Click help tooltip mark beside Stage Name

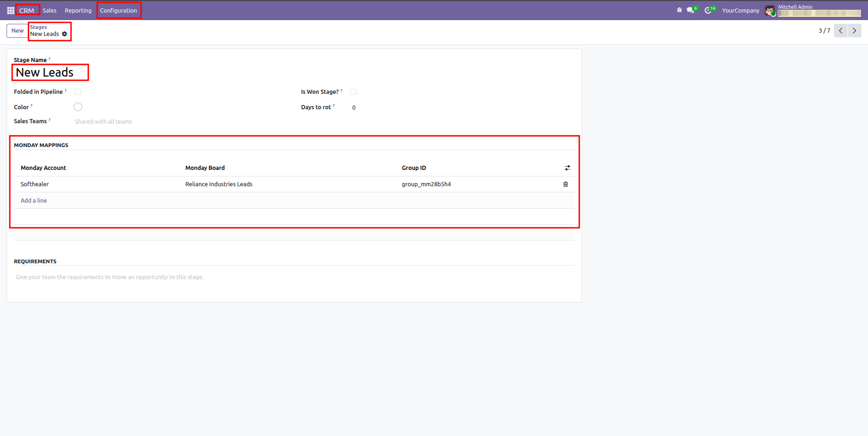50,59
